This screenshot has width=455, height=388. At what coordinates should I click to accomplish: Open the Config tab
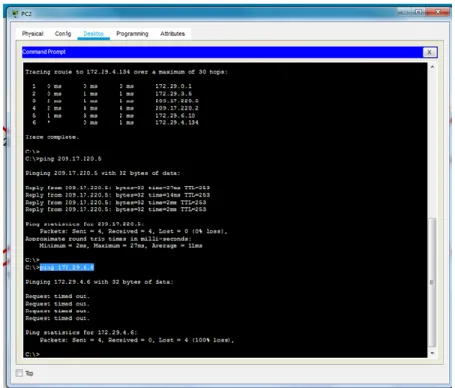(x=63, y=34)
